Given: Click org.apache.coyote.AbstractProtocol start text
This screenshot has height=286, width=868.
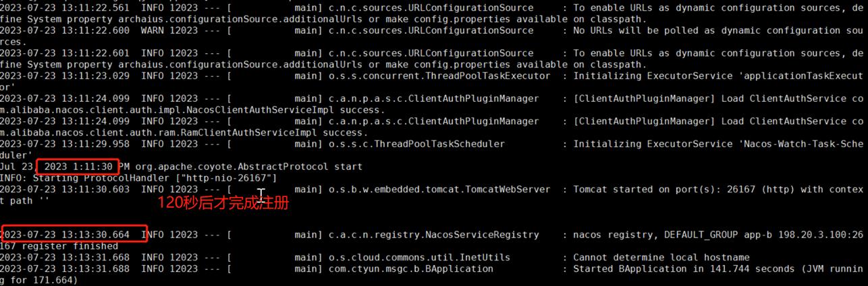Looking at the screenshot, I should pyautogui.click(x=248, y=167).
